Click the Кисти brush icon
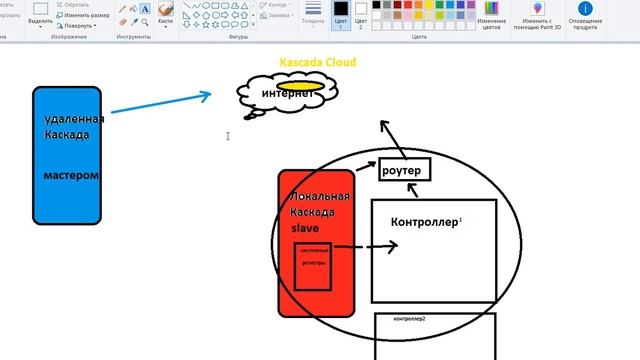640x360 pixels. click(166, 9)
